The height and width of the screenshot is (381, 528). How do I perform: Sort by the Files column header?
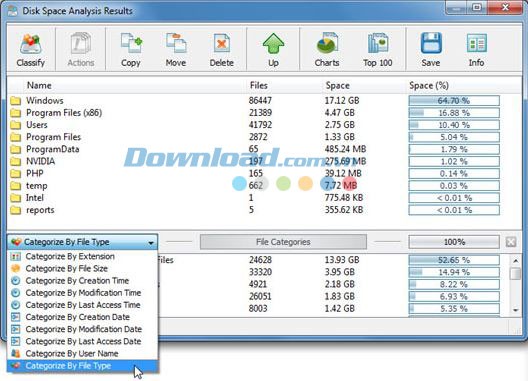coord(259,86)
